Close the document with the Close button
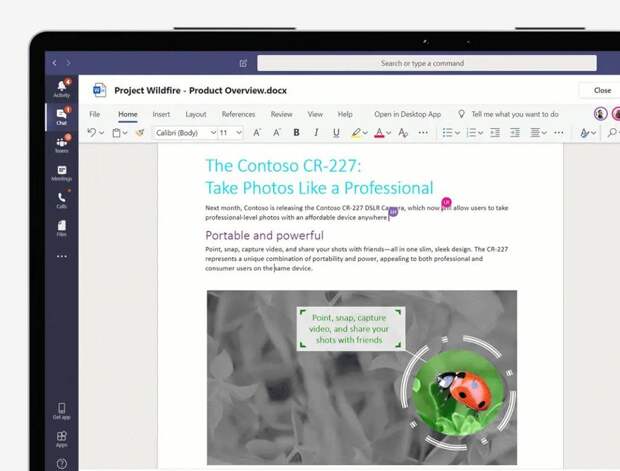The width and height of the screenshot is (620, 471). (x=602, y=91)
